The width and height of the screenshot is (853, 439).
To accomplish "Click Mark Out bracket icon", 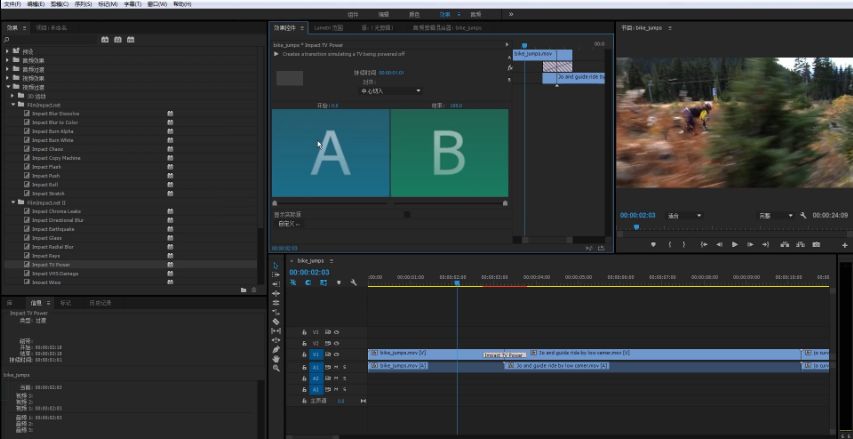I will pyautogui.click(x=684, y=245).
